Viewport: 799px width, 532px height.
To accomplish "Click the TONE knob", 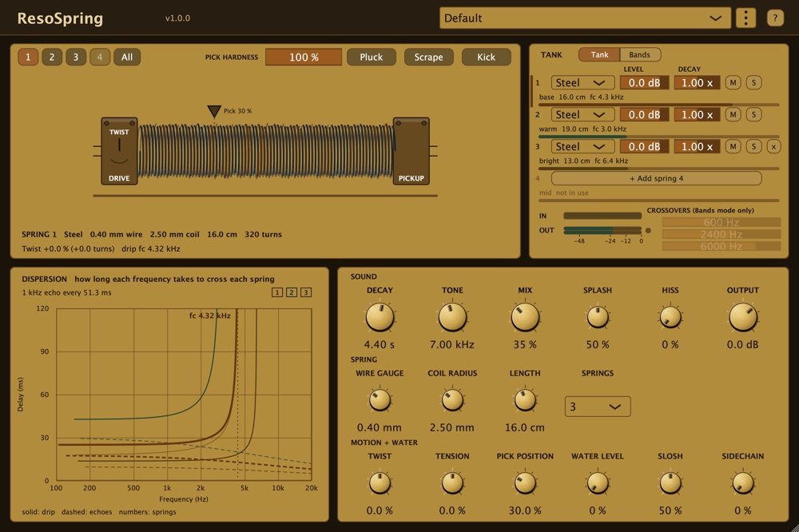I will point(452,317).
